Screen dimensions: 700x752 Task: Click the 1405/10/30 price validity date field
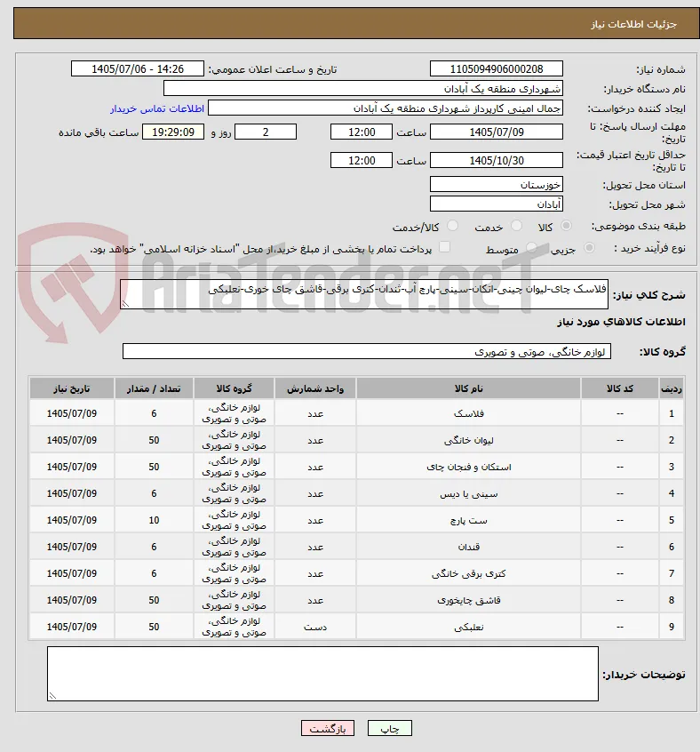pyautogui.click(x=497, y=161)
